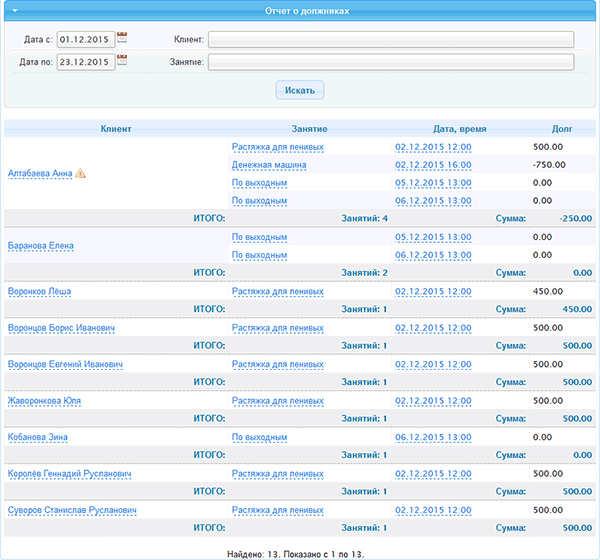Open client Жаворонкова Юля link
Viewport: 600px width, 560px height.
click(x=44, y=401)
